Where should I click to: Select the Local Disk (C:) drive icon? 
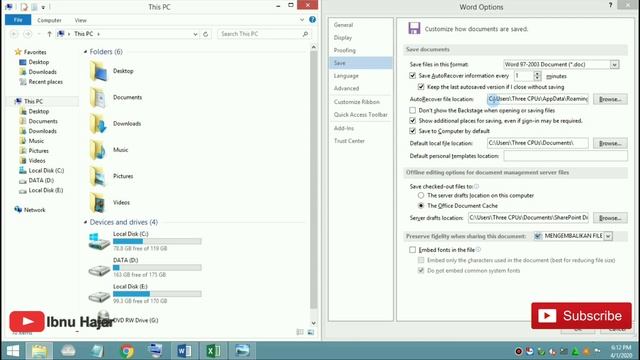point(99,241)
